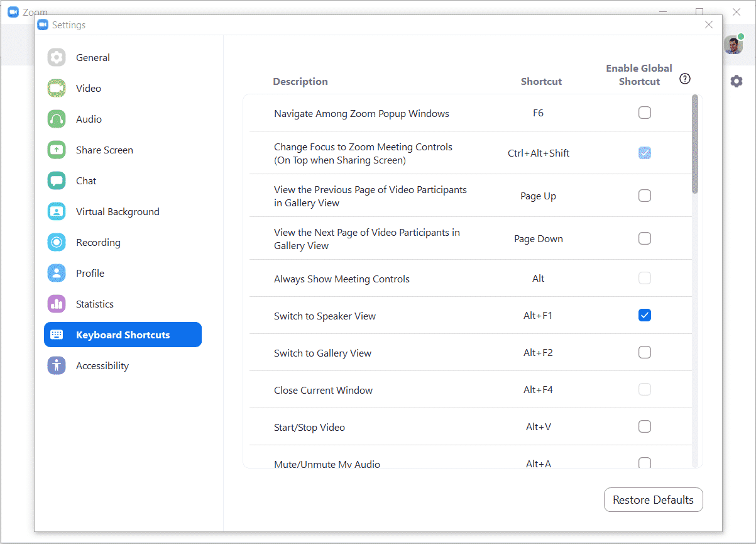Open Video settings via camera icon
This screenshot has width=756, height=544.
tap(57, 88)
